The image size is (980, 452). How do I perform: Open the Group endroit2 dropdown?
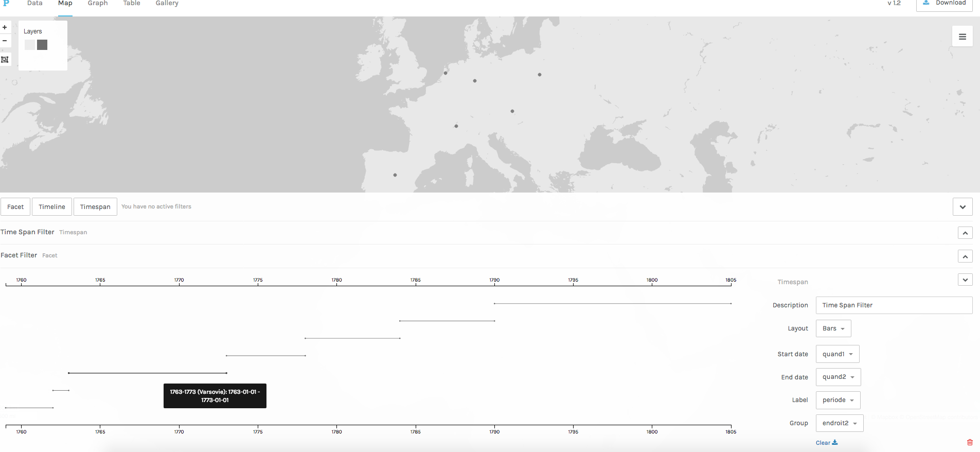(x=839, y=423)
